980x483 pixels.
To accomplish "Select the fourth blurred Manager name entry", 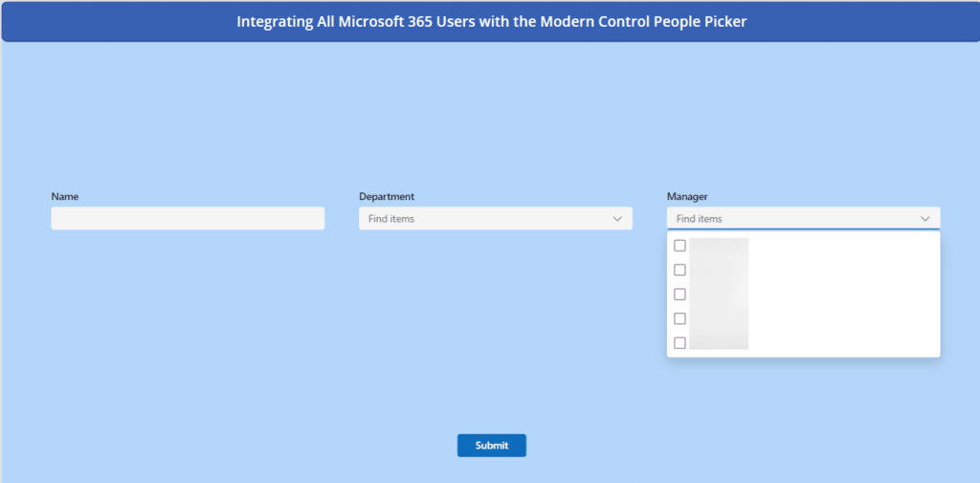I will click(x=719, y=318).
